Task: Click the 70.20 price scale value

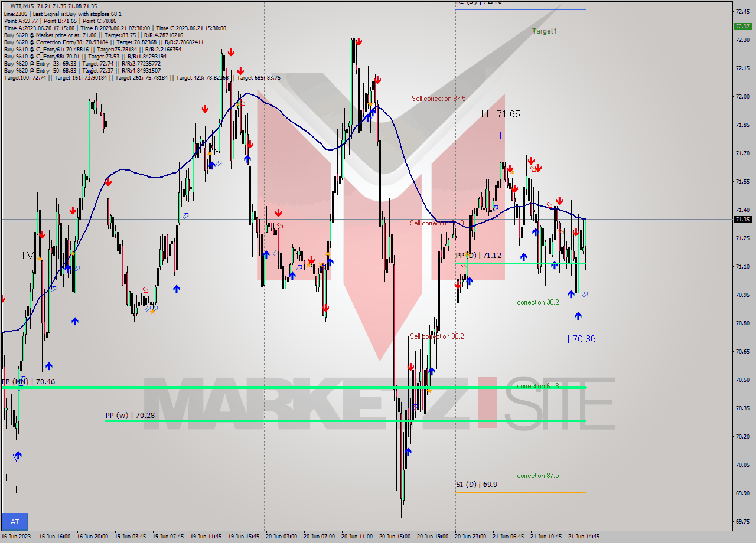Action: coord(742,436)
